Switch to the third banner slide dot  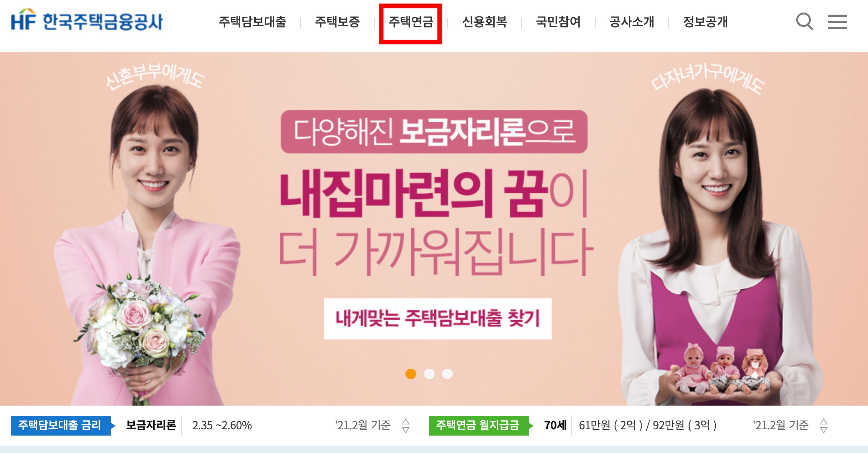click(x=447, y=374)
